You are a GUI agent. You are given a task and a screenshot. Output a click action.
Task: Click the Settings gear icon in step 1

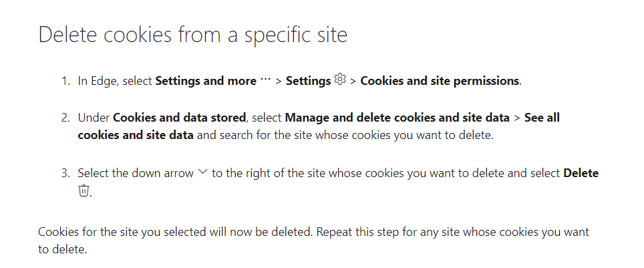pos(339,80)
